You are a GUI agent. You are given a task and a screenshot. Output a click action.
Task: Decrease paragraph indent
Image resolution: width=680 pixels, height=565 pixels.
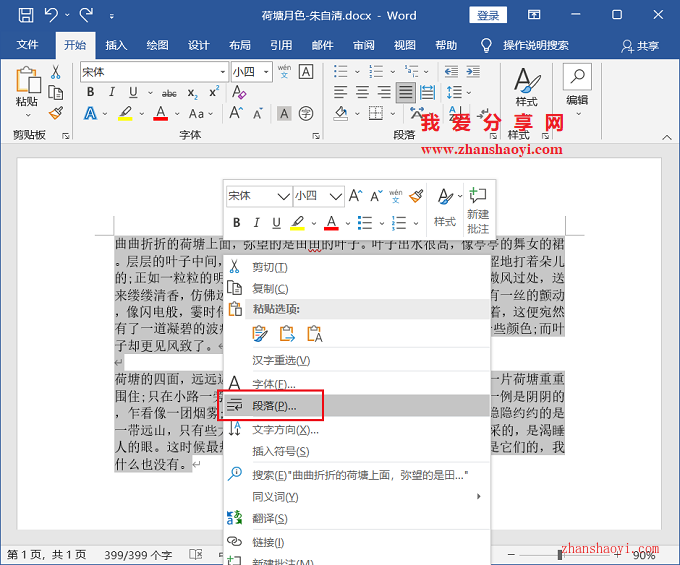[x=451, y=71]
